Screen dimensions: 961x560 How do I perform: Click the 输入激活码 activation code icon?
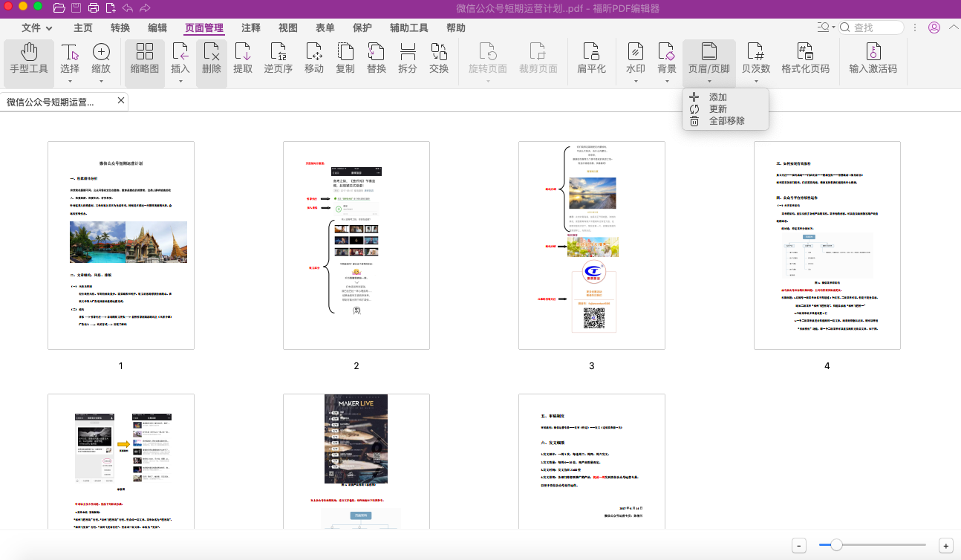pyautogui.click(x=873, y=59)
